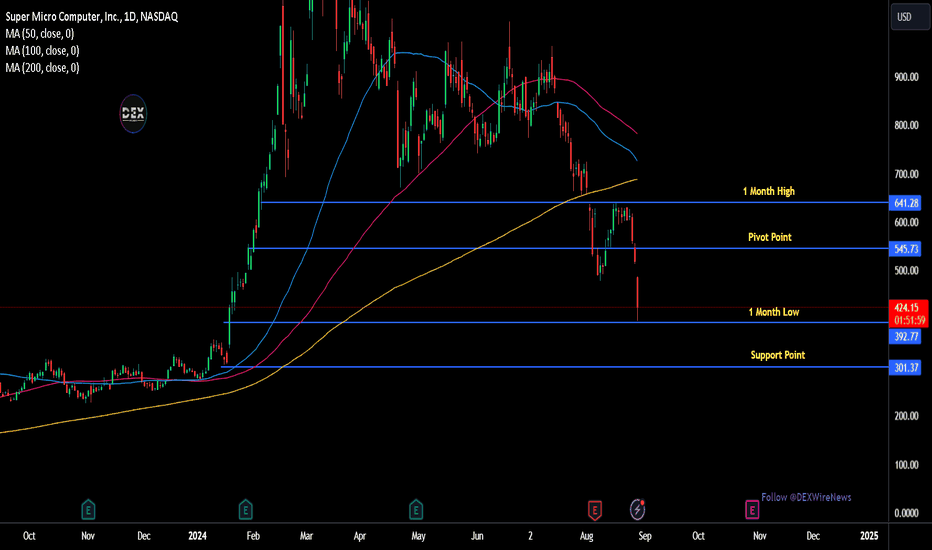Click the Sep label on time axis
This screenshot has width=932, height=550.
tap(645, 536)
